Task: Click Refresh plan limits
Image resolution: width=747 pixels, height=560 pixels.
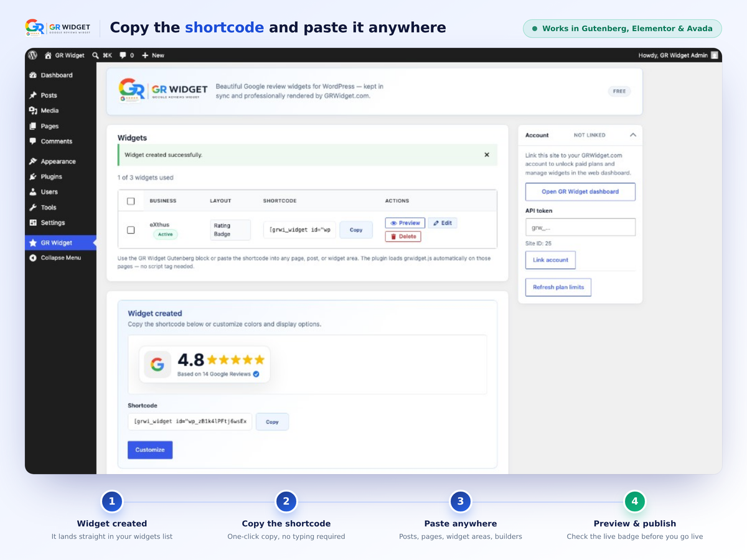Action: click(558, 287)
